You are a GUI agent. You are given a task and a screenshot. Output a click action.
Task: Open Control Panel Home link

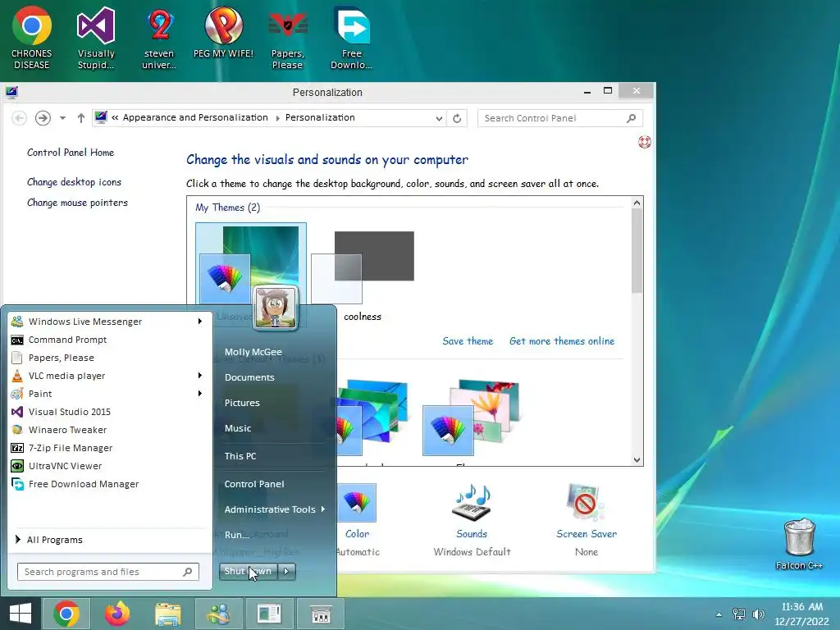(x=71, y=153)
